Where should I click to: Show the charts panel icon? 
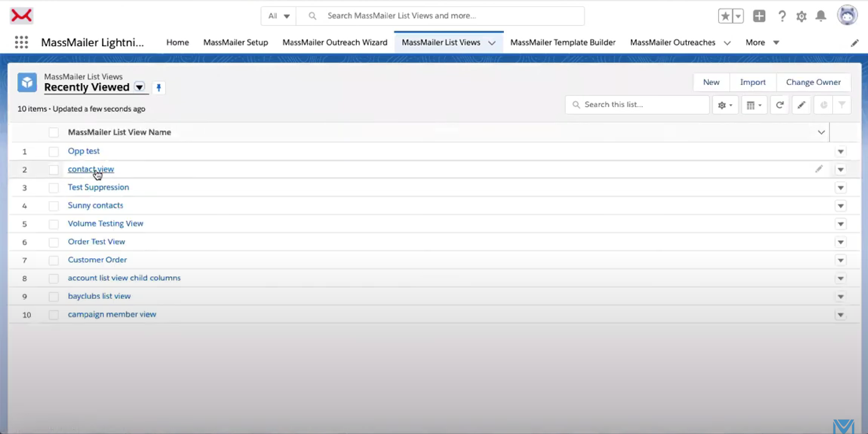coord(823,105)
